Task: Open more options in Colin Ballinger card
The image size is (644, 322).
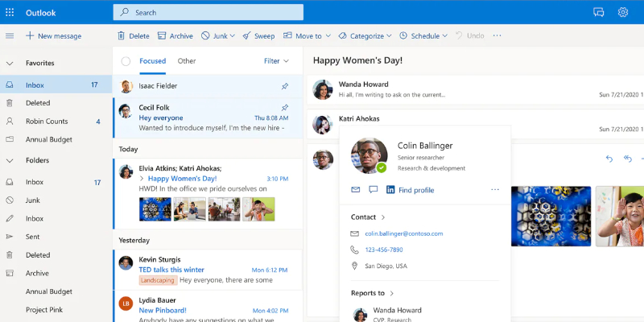Action: pos(495,190)
